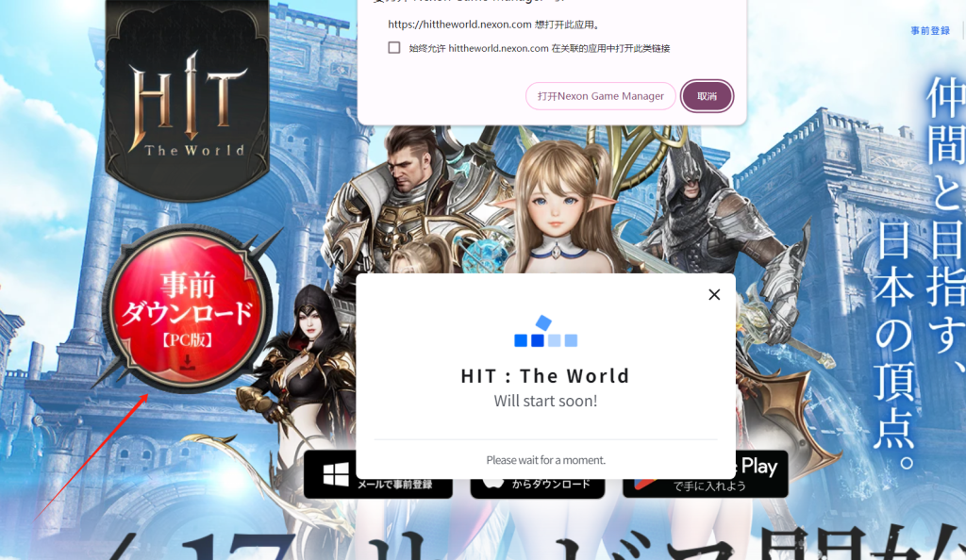Open the HIT The World logo

tap(188, 102)
